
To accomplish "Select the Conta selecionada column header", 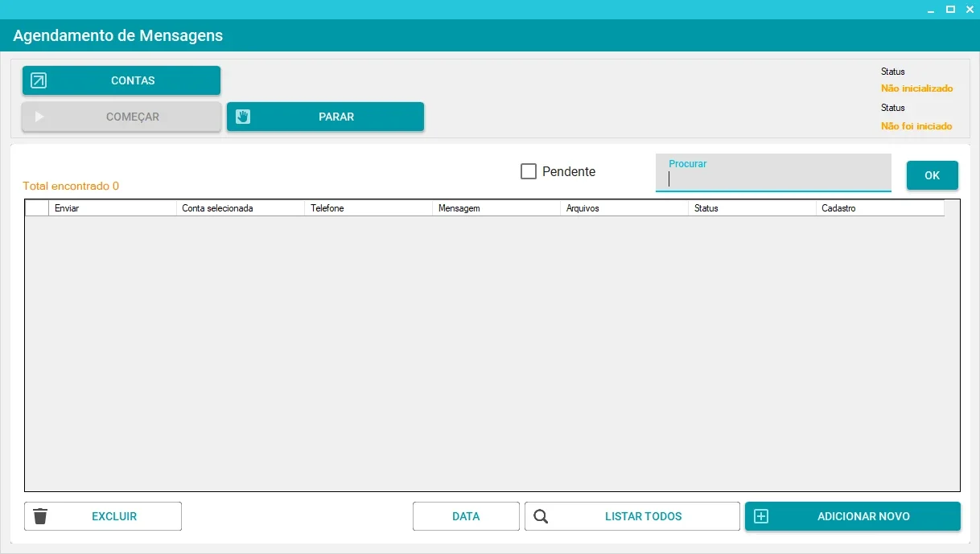I will [x=241, y=208].
